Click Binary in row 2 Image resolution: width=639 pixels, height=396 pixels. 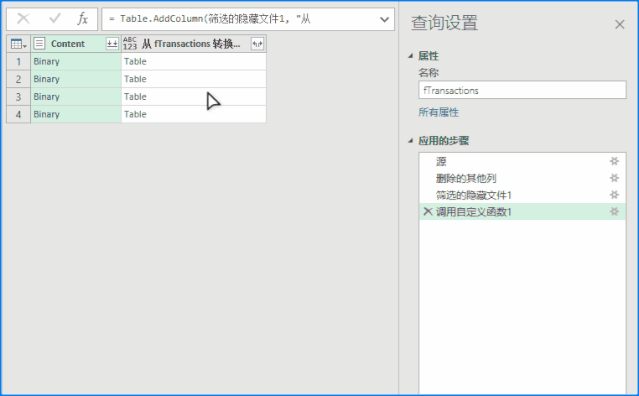(46, 79)
